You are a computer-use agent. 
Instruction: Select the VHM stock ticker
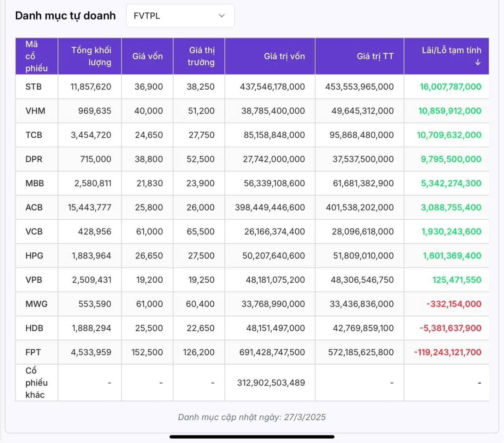[x=35, y=111]
